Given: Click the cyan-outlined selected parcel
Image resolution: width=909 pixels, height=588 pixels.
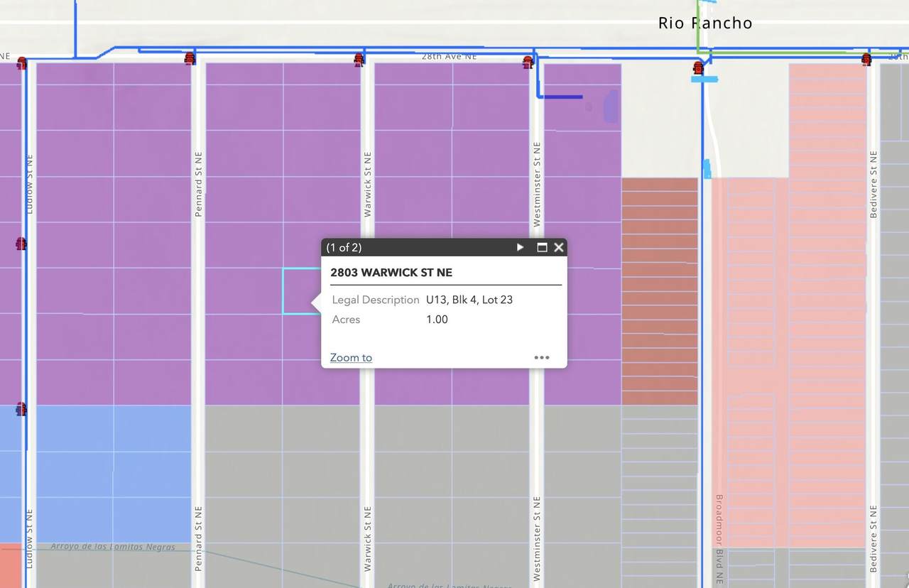Looking at the screenshot, I should tap(297, 291).
